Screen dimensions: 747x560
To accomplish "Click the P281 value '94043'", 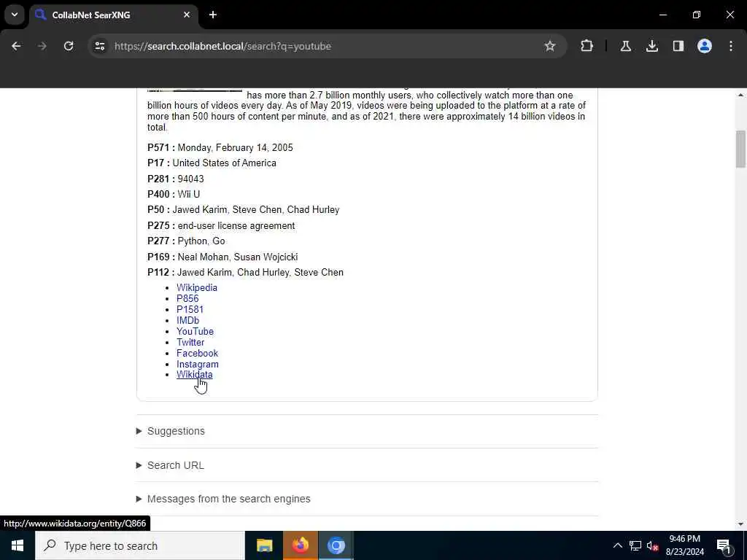I will (190, 179).
